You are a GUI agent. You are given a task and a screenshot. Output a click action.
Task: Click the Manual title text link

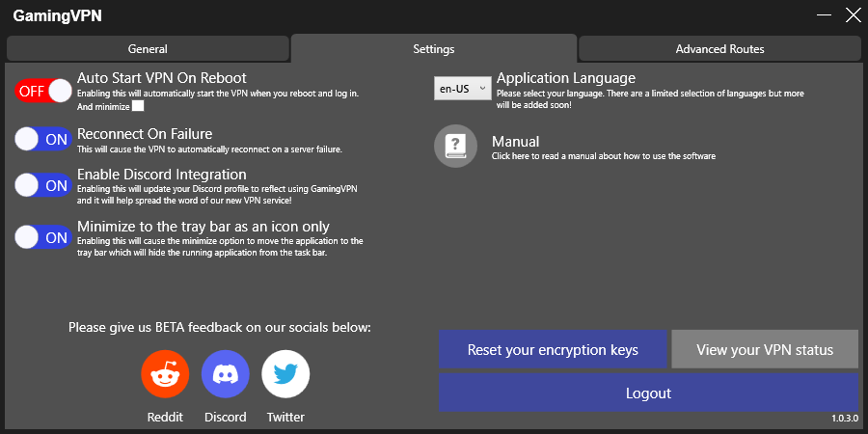point(515,142)
